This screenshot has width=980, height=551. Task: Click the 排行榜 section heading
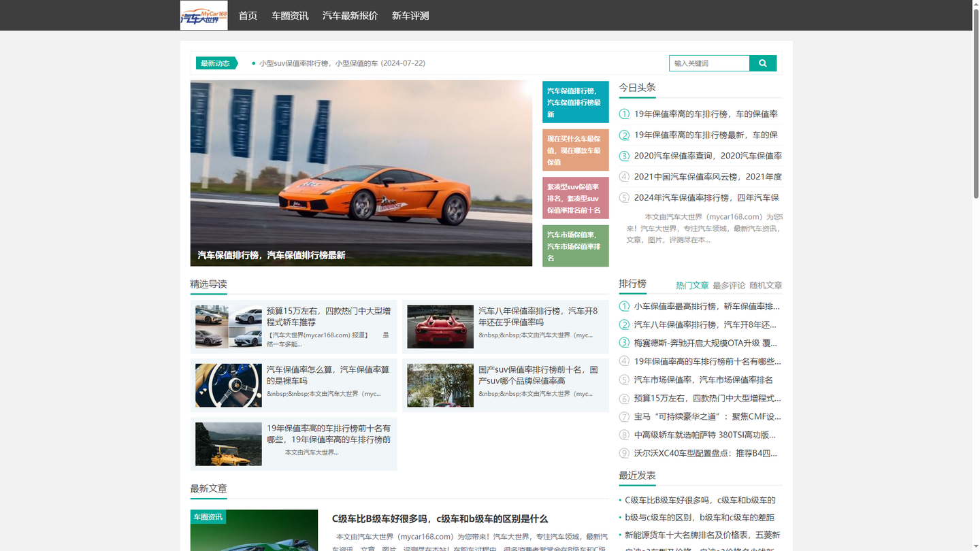[632, 284]
